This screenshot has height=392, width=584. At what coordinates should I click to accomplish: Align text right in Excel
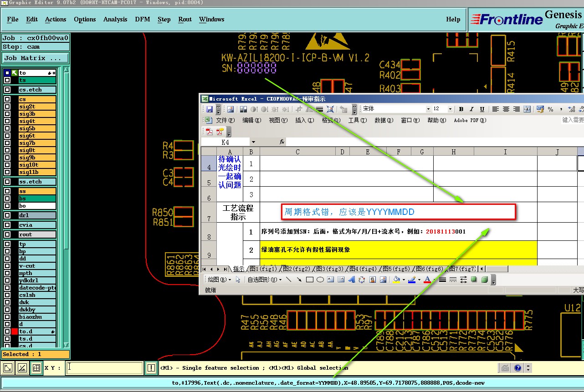(x=517, y=109)
